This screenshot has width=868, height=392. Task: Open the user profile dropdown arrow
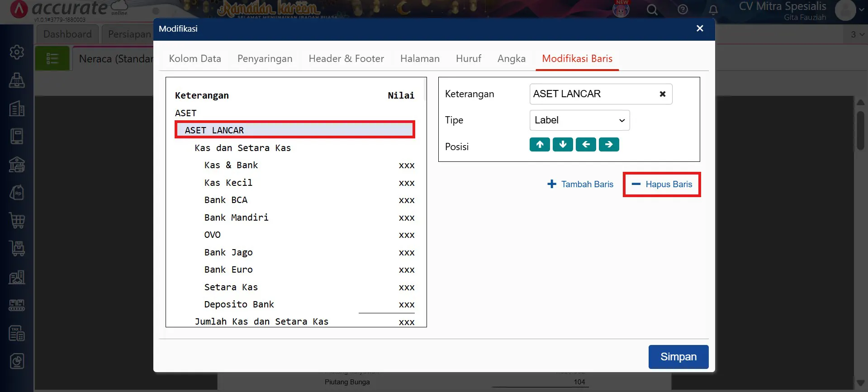point(861,10)
